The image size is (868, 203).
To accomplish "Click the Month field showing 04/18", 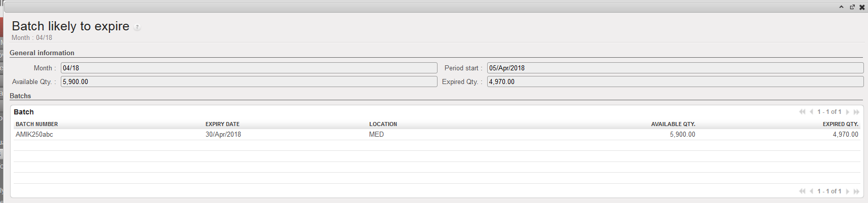I will click(249, 68).
